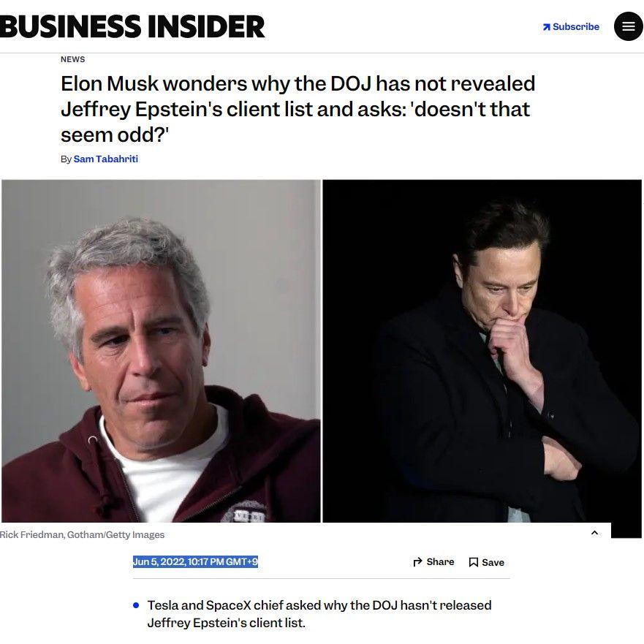Click the Share button label
The image size is (644, 644).
point(440,562)
